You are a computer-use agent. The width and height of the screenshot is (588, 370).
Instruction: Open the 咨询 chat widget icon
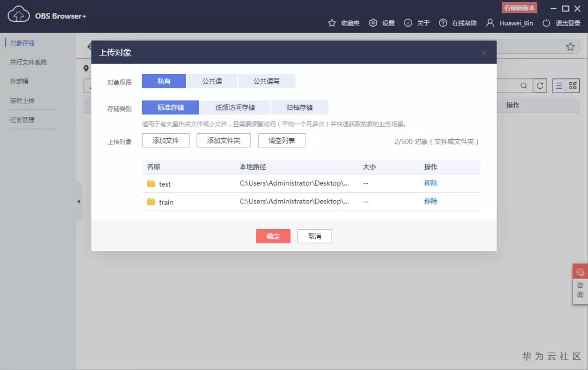pyautogui.click(x=580, y=272)
